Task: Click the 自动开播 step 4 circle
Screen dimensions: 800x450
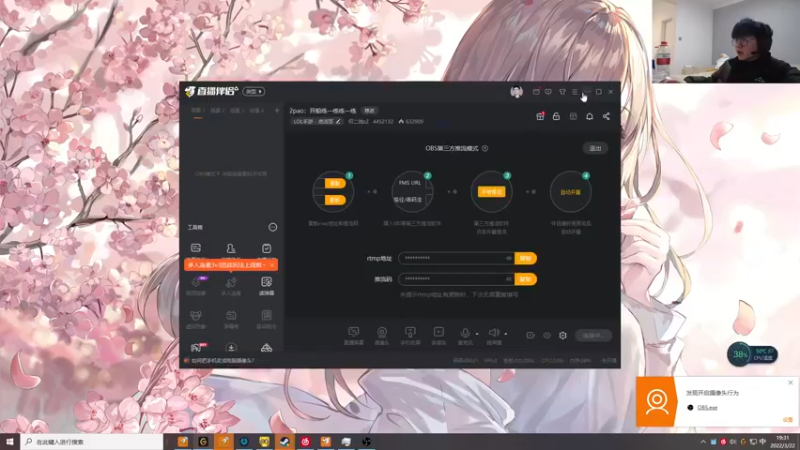Action: pos(570,192)
